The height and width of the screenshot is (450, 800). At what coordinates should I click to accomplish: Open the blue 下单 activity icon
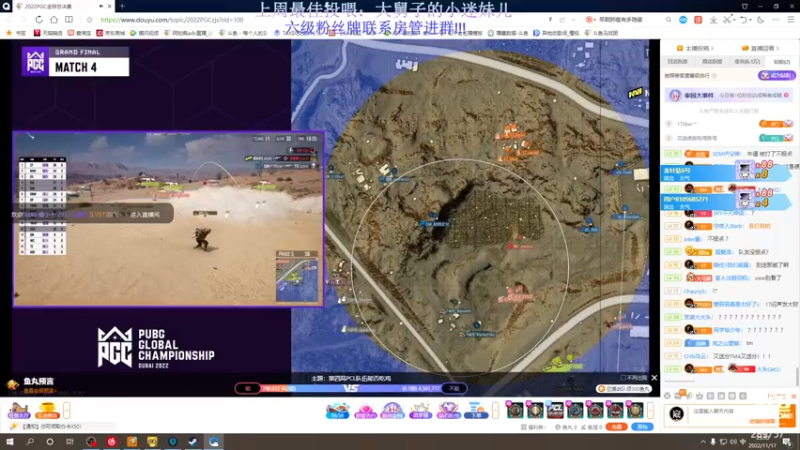476,410
